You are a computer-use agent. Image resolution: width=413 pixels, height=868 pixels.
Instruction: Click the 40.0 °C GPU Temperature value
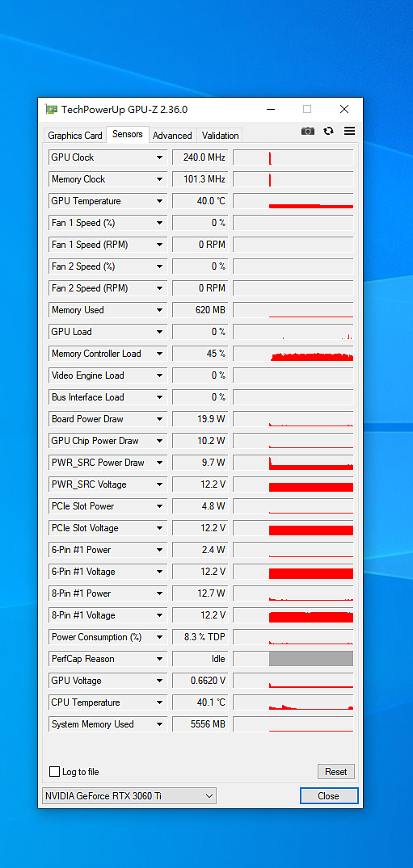pyautogui.click(x=200, y=201)
